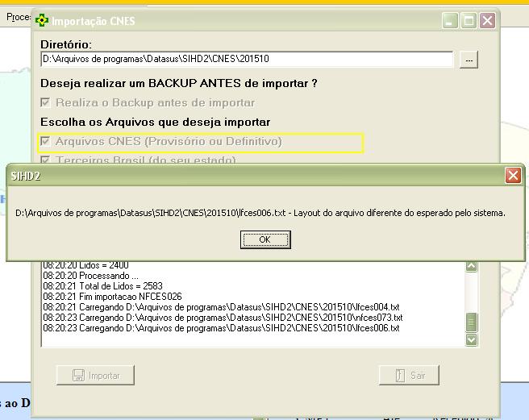Click the door icon on Sair button

400,376
